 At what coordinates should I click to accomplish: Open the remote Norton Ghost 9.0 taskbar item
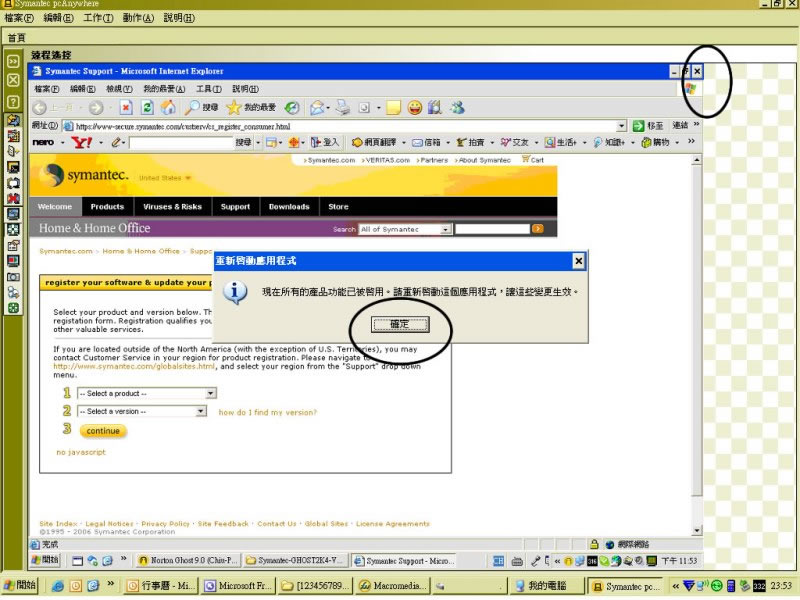pyautogui.click(x=188, y=561)
